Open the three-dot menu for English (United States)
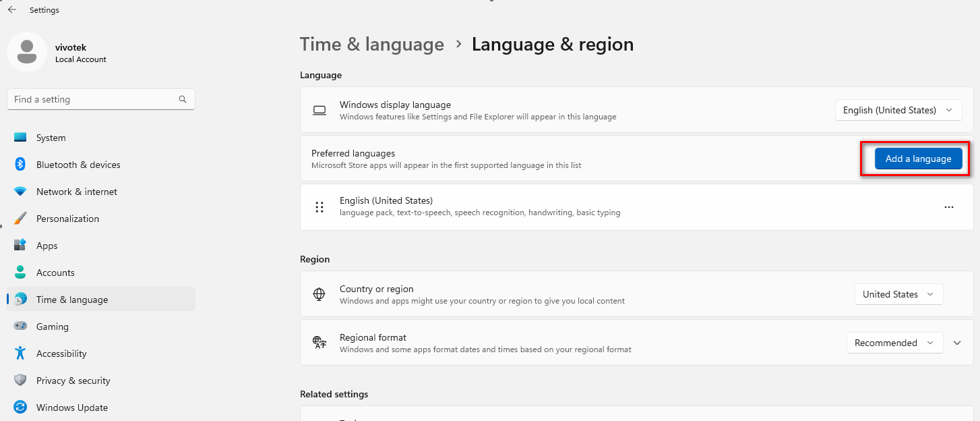Screen dimensions: 980x421 pyautogui.click(x=949, y=207)
